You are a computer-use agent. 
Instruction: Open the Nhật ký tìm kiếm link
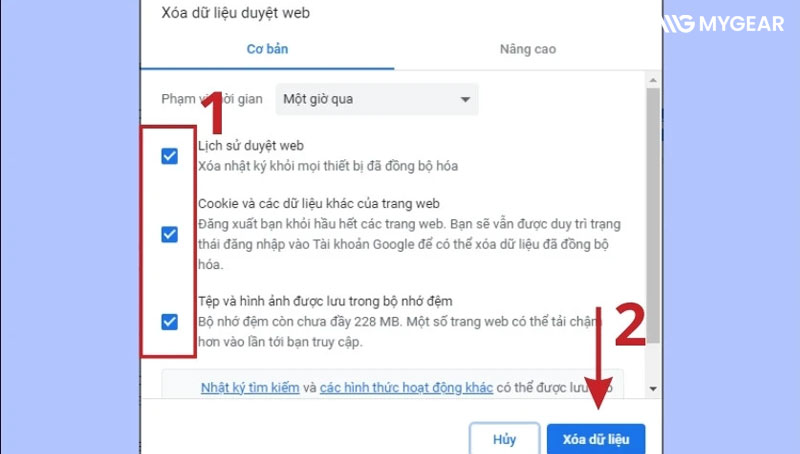pyautogui.click(x=250, y=388)
